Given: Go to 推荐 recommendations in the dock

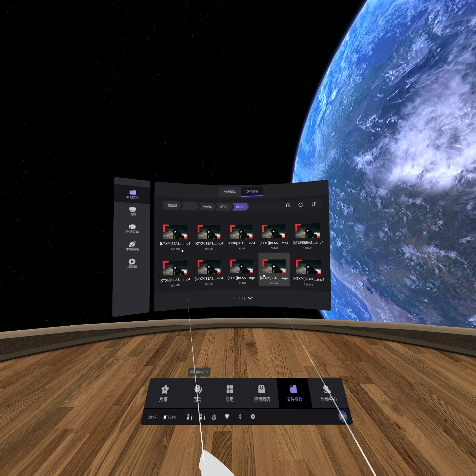Looking at the screenshot, I should (x=164, y=393).
